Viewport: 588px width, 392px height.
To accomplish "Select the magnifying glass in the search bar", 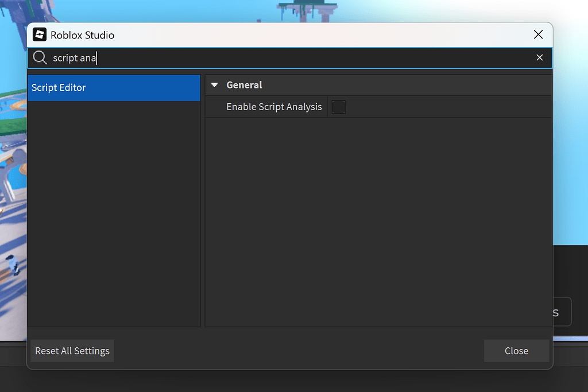I will [40, 57].
